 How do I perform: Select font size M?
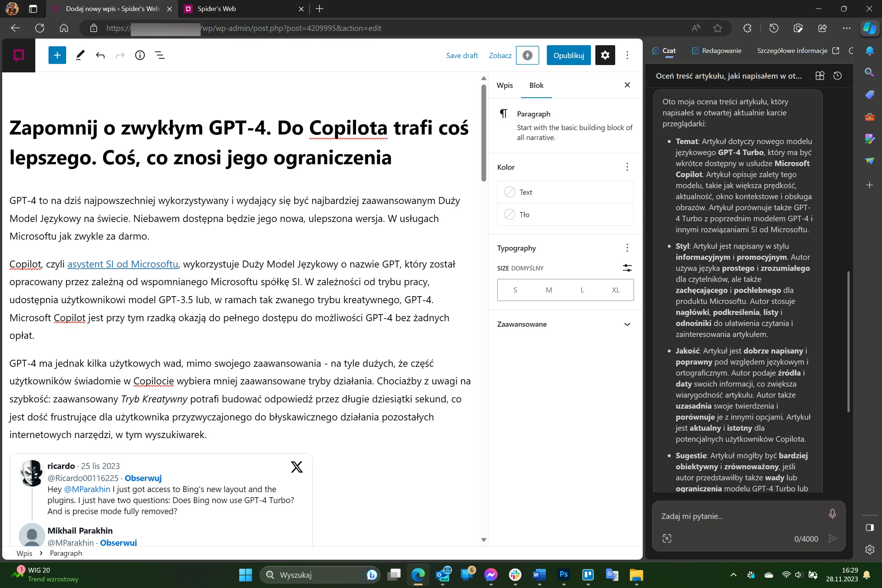coord(549,290)
